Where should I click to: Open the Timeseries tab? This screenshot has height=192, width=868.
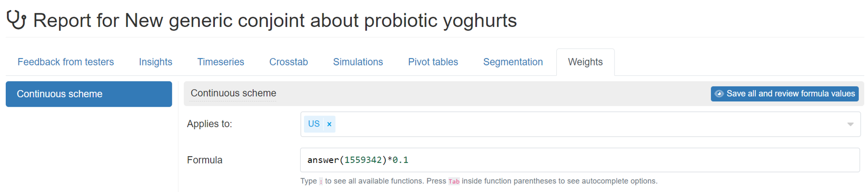pyautogui.click(x=221, y=62)
